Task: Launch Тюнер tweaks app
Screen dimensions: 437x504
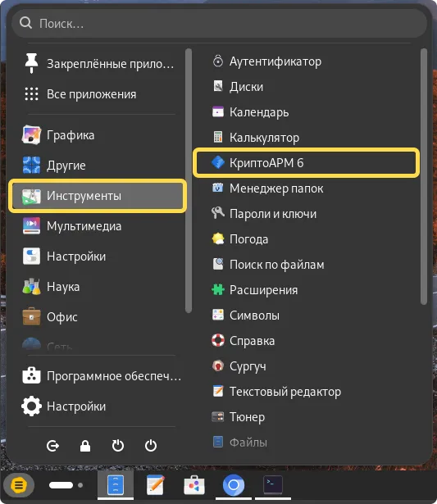Action: pos(306,416)
